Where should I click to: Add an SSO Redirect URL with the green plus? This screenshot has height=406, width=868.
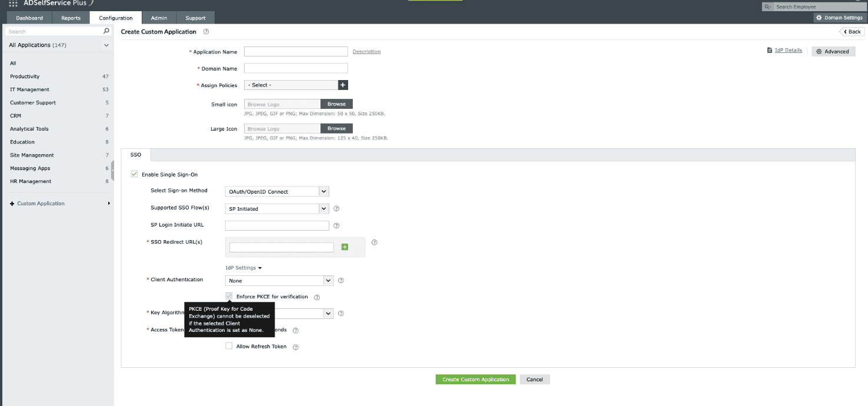345,247
